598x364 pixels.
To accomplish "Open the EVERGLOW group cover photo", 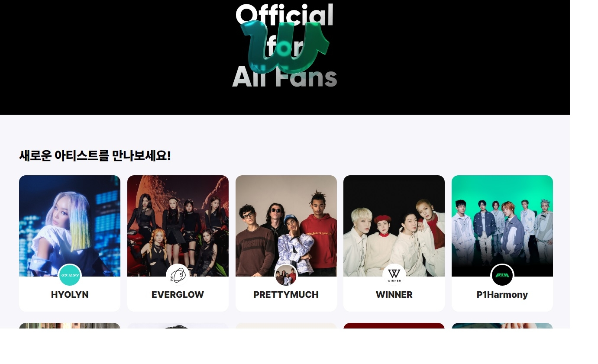I will pyautogui.click(x=178, y=225).
